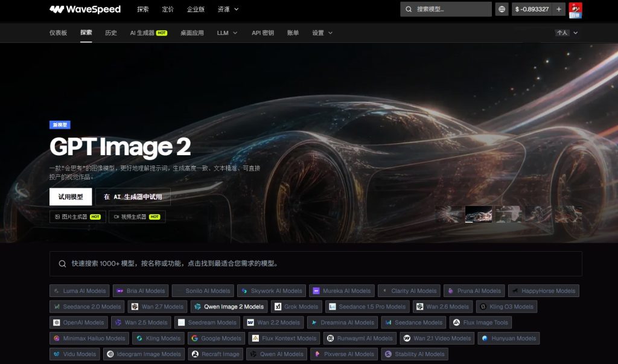Select the Seedream Models tag
This screenshot has width=618, height=364.
coord(208,322)
